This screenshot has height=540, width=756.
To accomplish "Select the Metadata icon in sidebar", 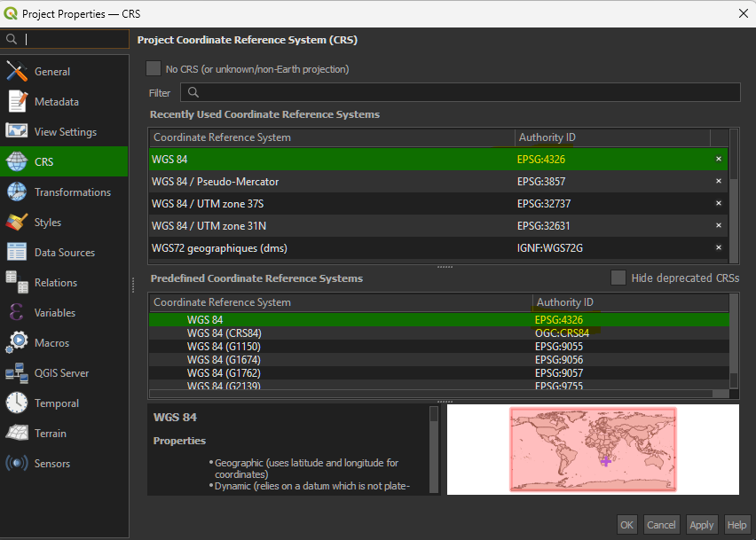I will pos(18,102).
